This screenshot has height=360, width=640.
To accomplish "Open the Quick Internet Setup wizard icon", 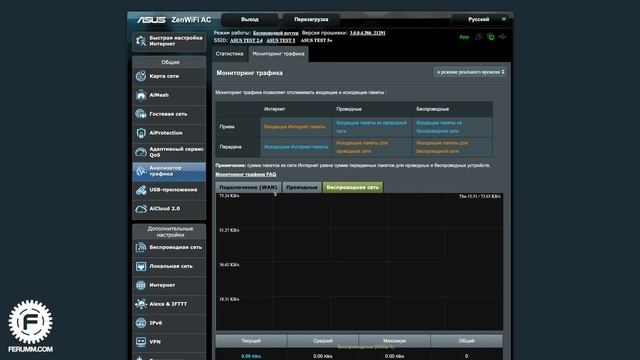I will click(141, 41).
